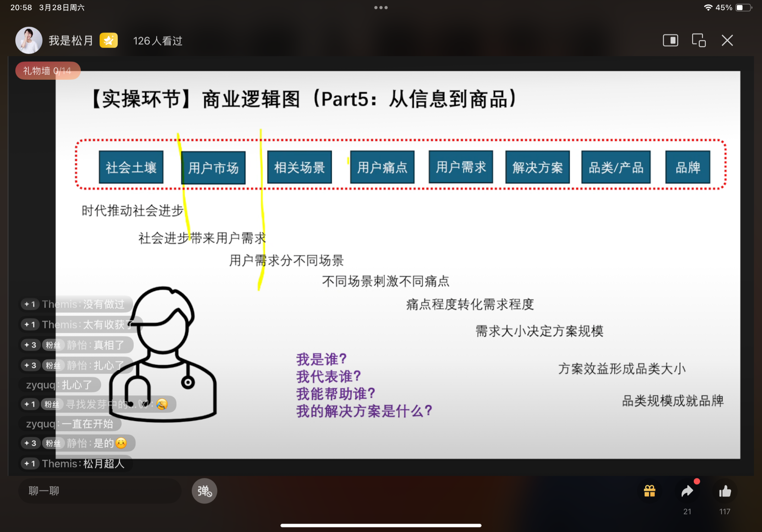Tap the battery status indicator

(x=744, y=7)
